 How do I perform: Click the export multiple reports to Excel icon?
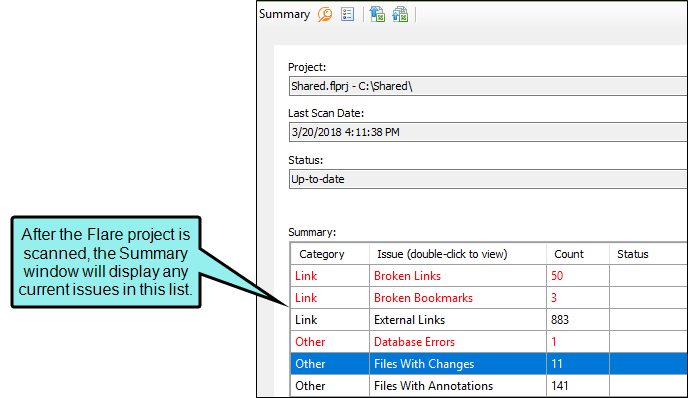[400, 14]
